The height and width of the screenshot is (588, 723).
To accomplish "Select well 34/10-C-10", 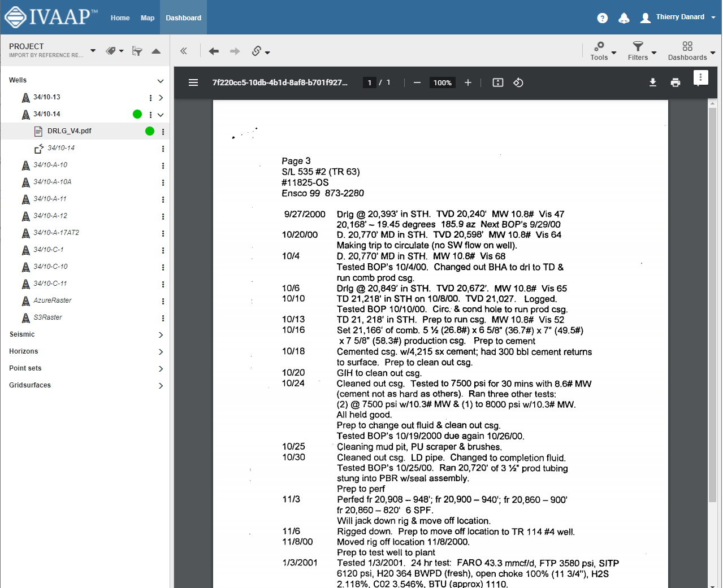I will point(50,267).
